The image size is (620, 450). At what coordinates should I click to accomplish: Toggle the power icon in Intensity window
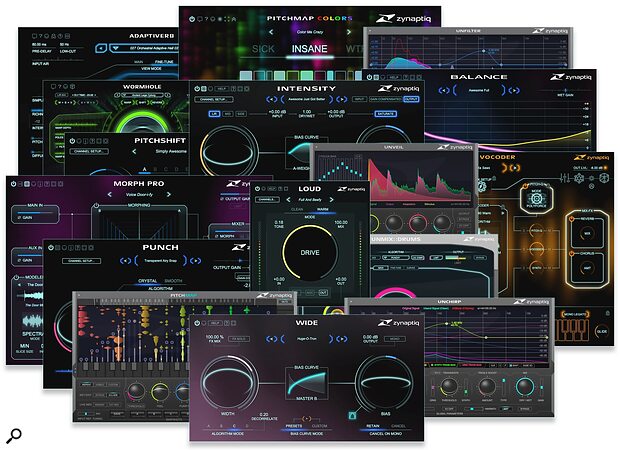[x=197, y=89]
